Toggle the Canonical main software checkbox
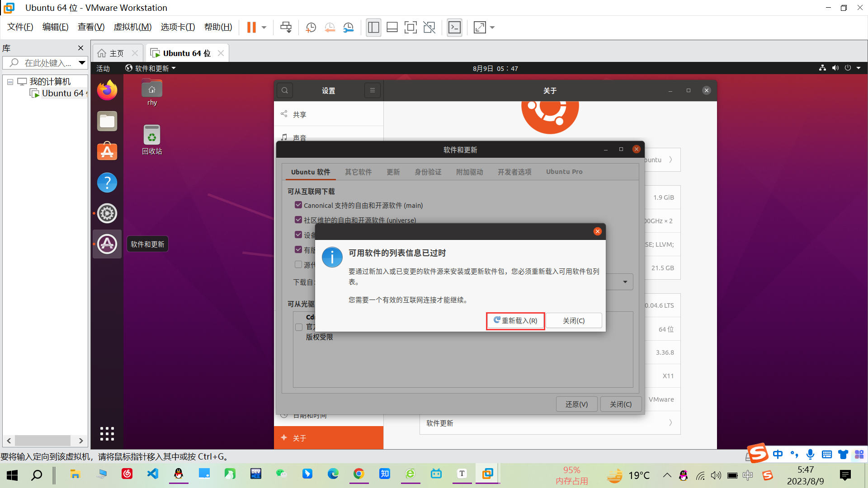The image size is (868, 488). click(298, 205)
